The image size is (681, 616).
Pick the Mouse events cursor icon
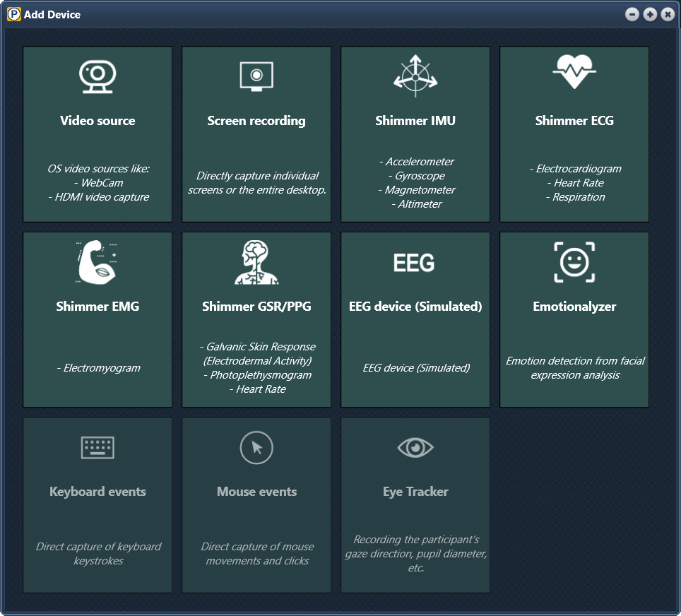tap(256, 447)
